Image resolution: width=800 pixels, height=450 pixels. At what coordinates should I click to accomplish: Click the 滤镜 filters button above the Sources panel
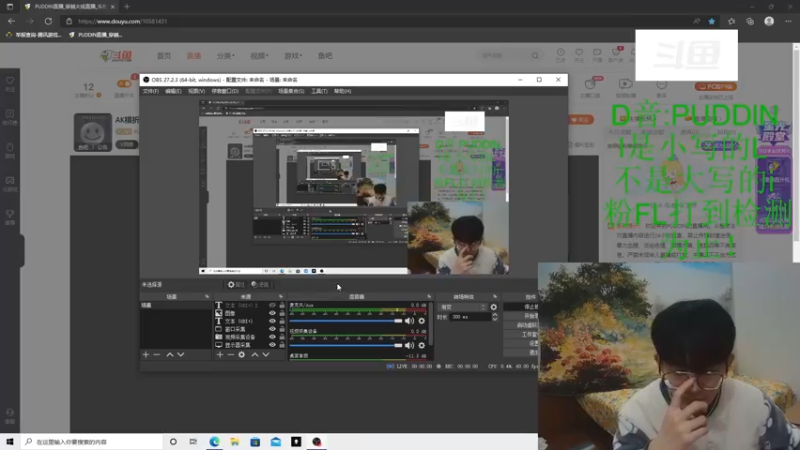[260, 285]
